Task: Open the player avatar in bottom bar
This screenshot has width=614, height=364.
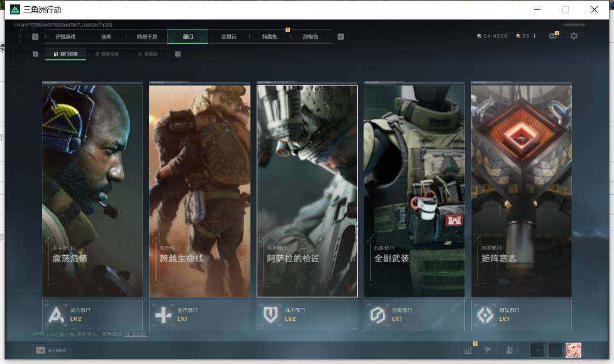Action: coord(574,350)
